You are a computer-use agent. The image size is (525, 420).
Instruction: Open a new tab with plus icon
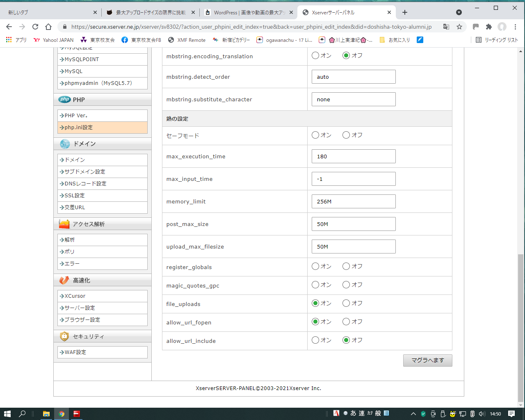405,12
